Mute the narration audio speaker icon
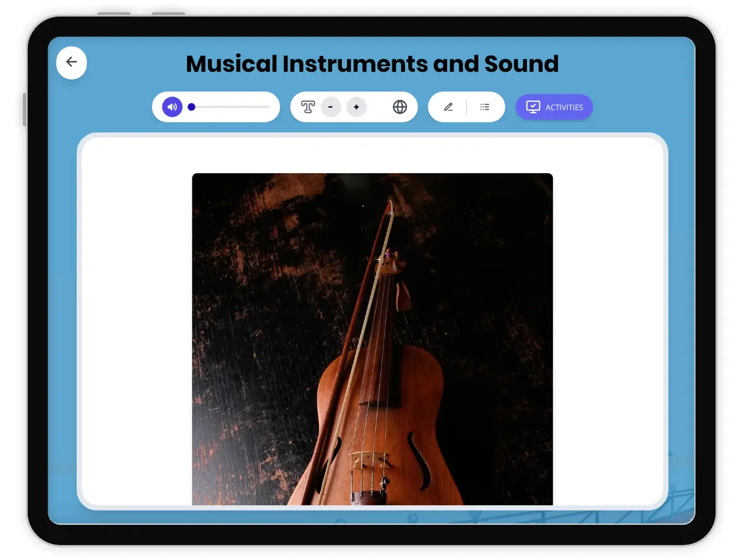 pos(171,106)
